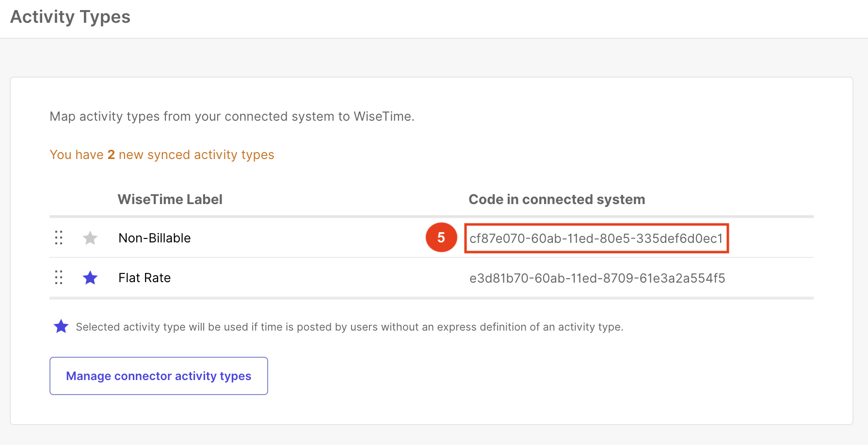Click the Code in connected system column header
868x445 pixels.
coord(556,199)
